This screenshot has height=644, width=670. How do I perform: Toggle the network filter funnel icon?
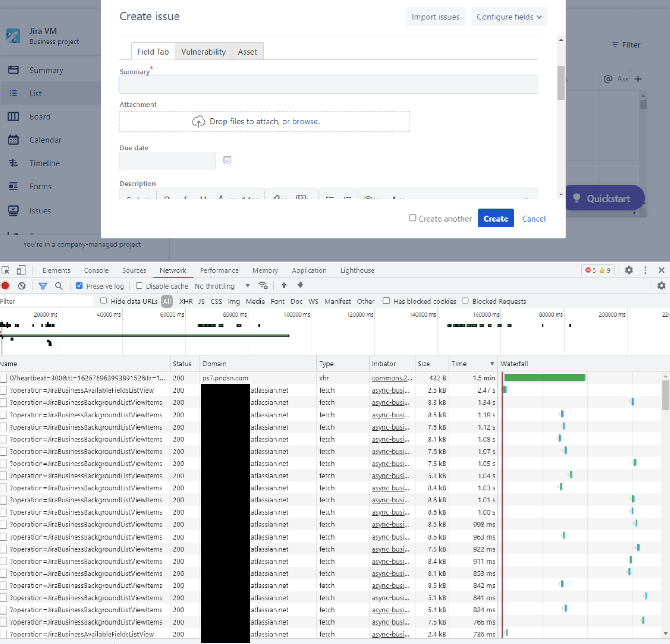coord(43,286)
